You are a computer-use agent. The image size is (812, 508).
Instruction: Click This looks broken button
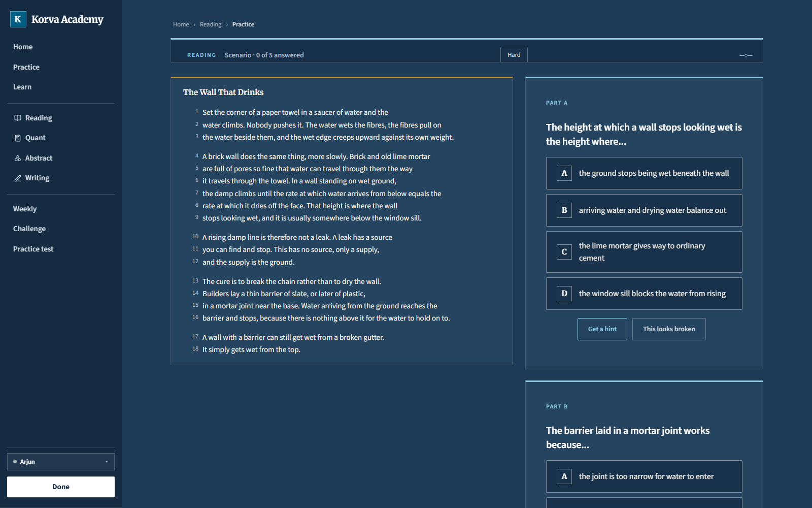(669, 329)
